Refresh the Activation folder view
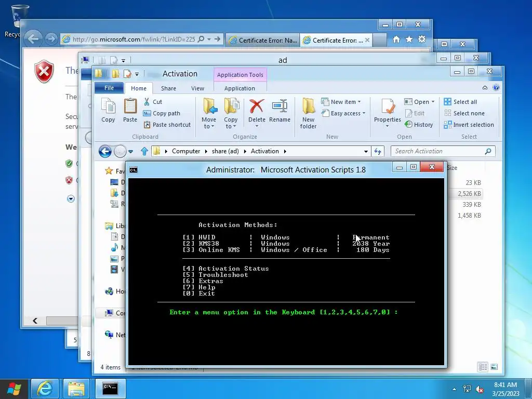The image size is (532, 399). pyautogui.click(x=378, y=151)
